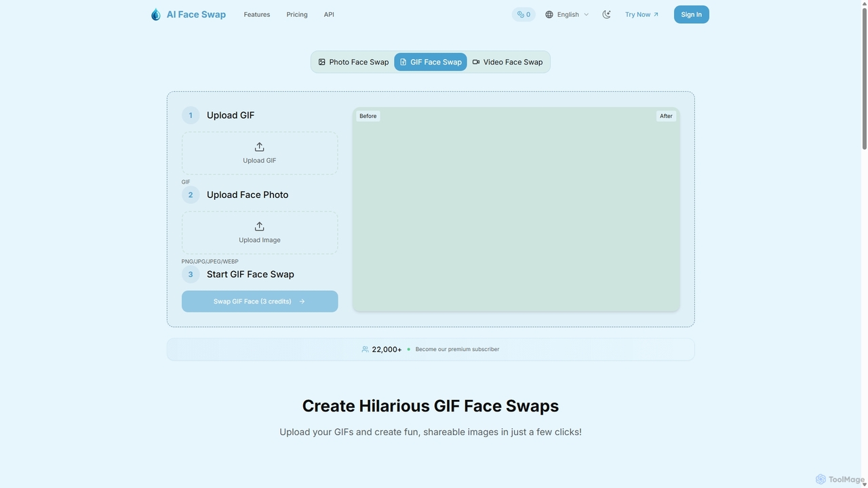Switch to Photo Face Swap tab
This screenshot has width=868, height=488.
(x=353, y=62)
